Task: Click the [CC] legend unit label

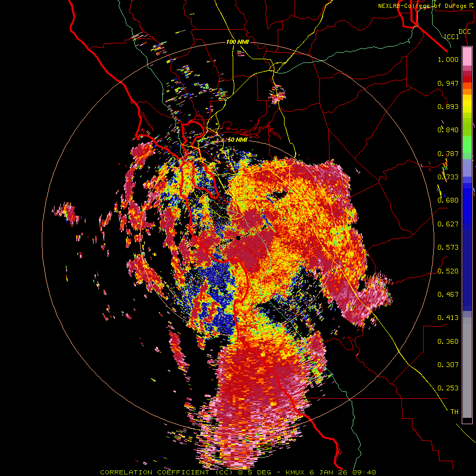Action: point(452,36)
